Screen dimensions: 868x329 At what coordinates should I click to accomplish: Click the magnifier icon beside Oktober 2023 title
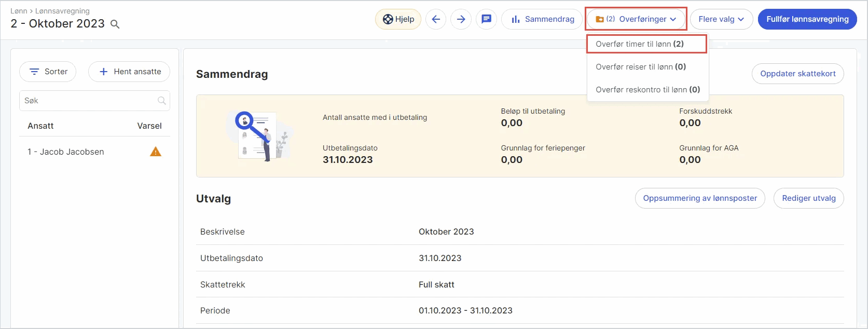[115, 24]
